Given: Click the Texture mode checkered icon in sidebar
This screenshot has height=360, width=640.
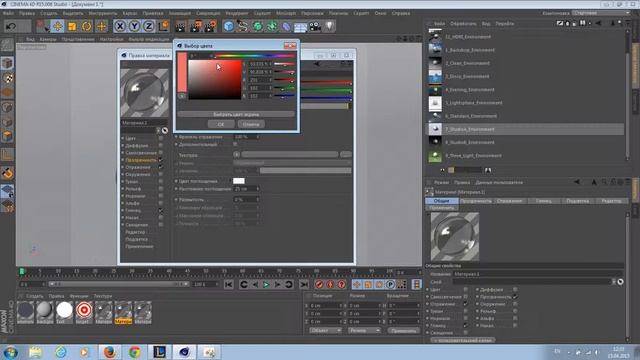Looking at the screenshot, I should [x=7, y=78].
